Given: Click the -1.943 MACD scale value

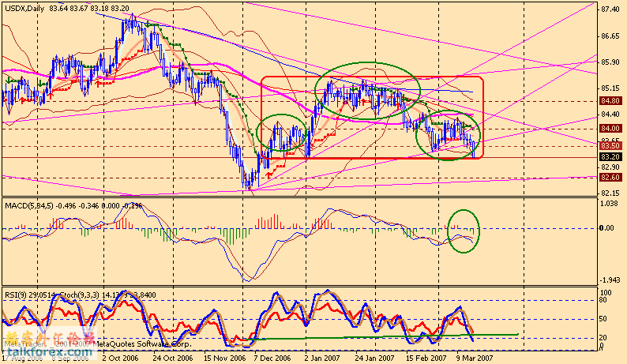Looking at the screenshot, I should pos(610,280).
